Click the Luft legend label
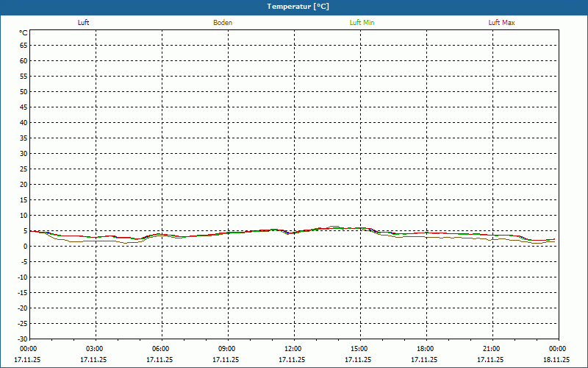Image resolution: width=588 pixels, height=368 pixels. [x=83, y=23]
